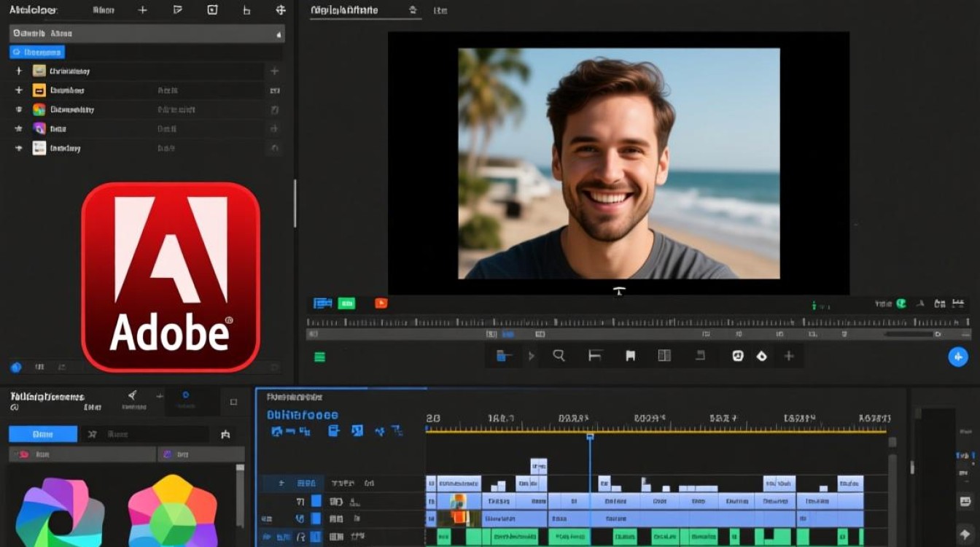This screenshot has height=547, width=980.
Task: Select the magnifier zoom tool below the preview
Action: click(x=559, y=355)
